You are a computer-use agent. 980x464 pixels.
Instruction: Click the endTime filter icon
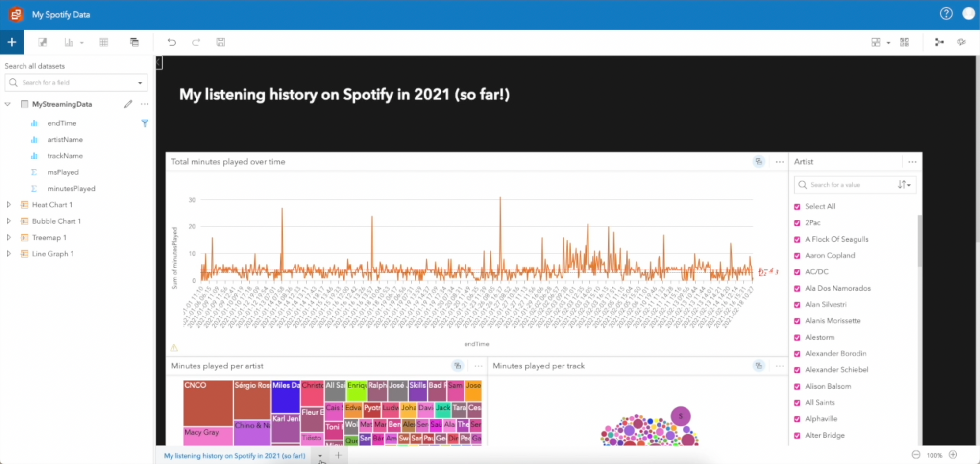(145, 123)
